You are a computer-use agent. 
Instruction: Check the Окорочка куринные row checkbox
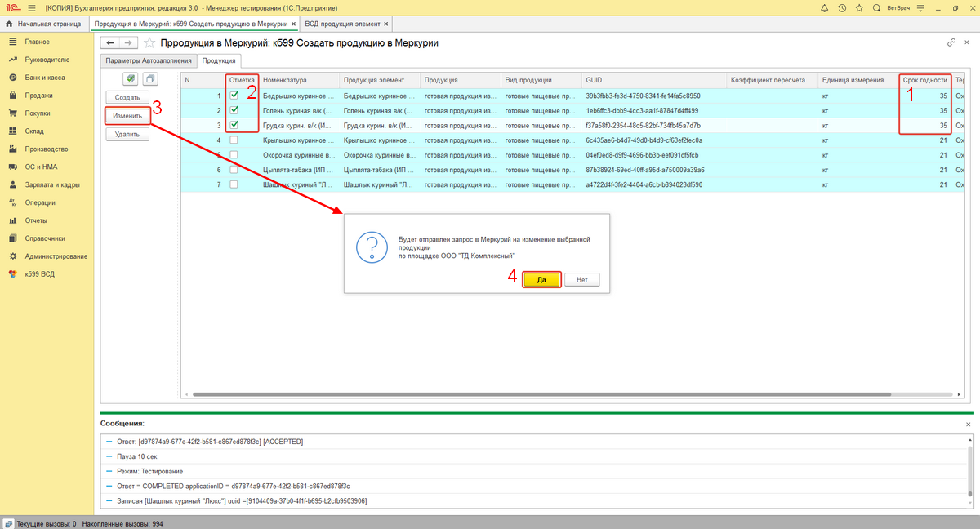point(234,155)
